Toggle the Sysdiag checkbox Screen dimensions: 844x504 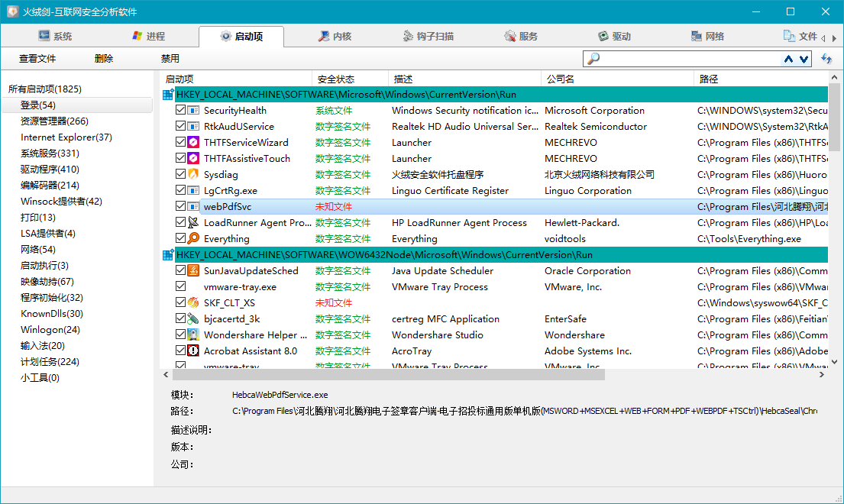click(x=181, y=174)
